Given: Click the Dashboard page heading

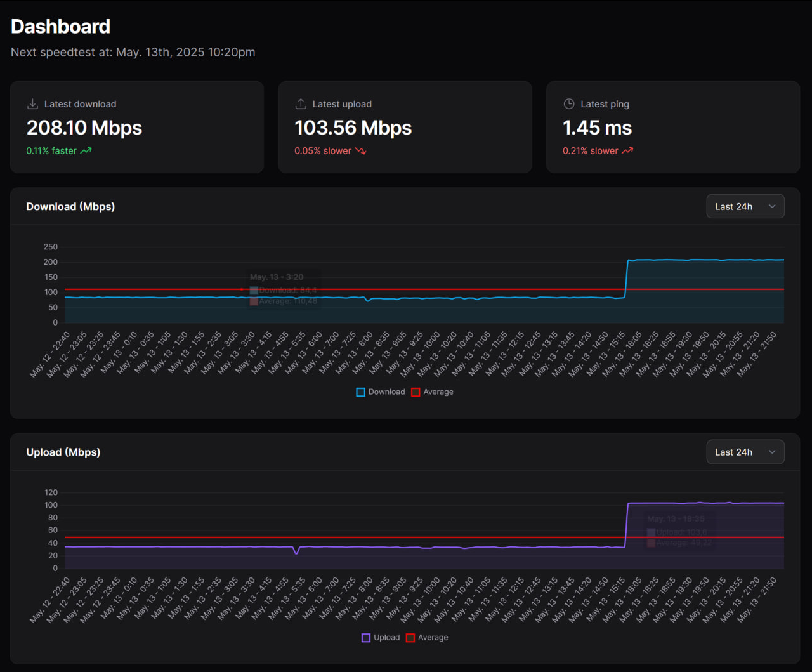Looking at the screenshot, I should [61, 27].
